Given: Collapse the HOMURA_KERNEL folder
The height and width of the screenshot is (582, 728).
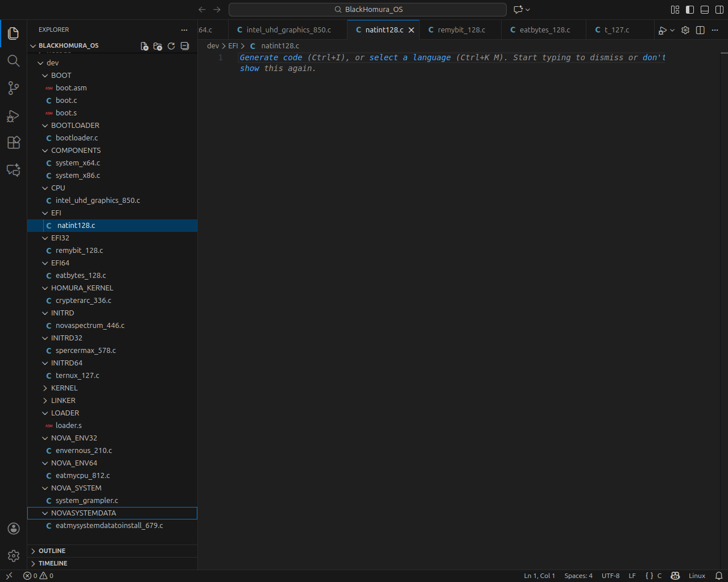Looking at the screenshot, I should [81, 288].
